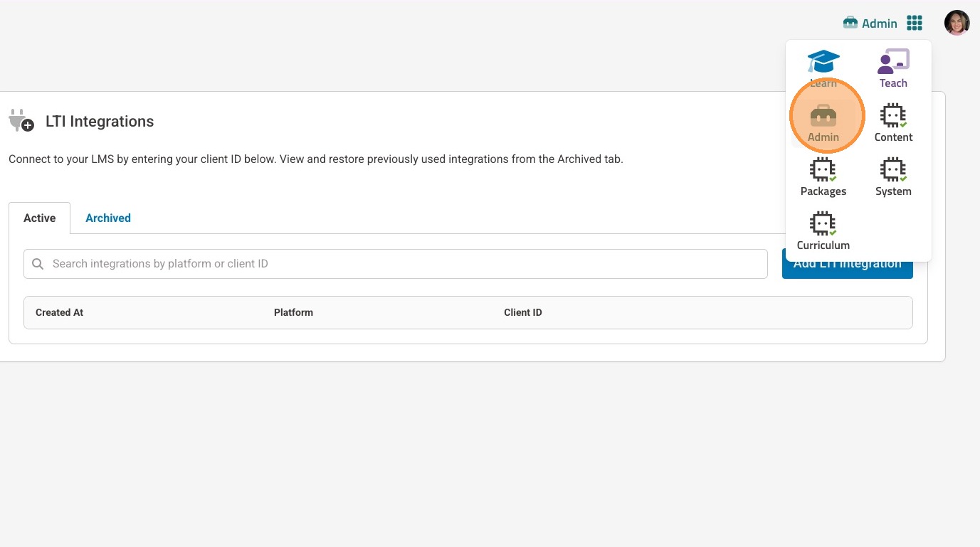
Task: Switch to the Archived tab
Action: [x=108, y=218]
